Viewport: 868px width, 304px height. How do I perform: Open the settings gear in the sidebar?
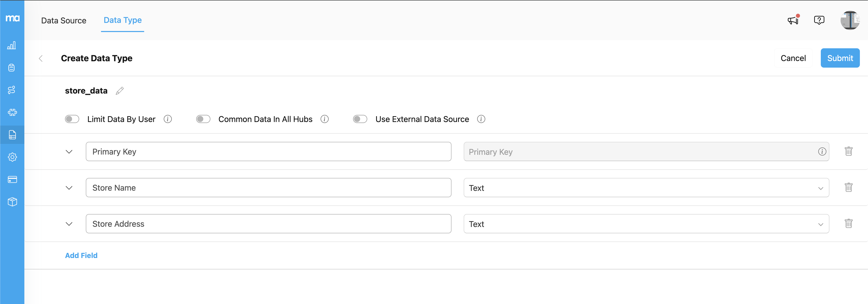click(x=12, y=157)
